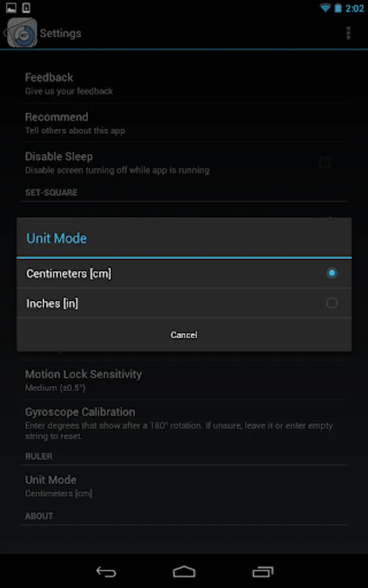
Task: Cancel the Unit Mode dialog
Action: [x=184, y=335]
